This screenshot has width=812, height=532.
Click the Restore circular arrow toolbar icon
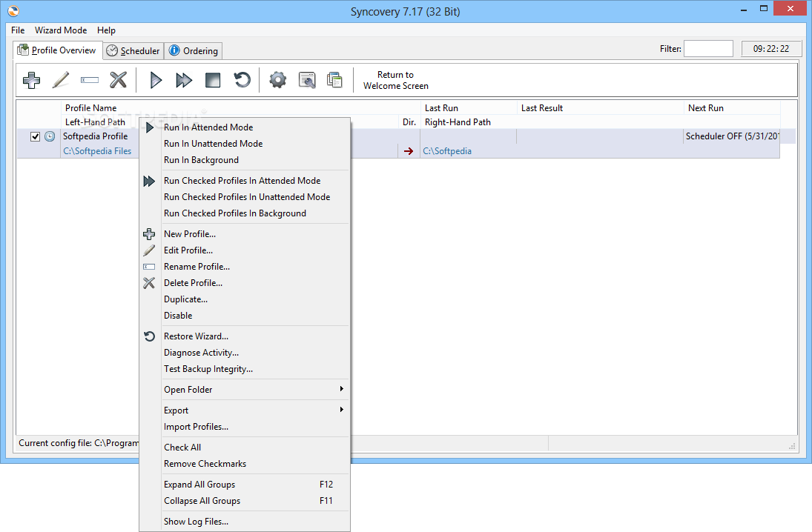[x=242, y=80]
